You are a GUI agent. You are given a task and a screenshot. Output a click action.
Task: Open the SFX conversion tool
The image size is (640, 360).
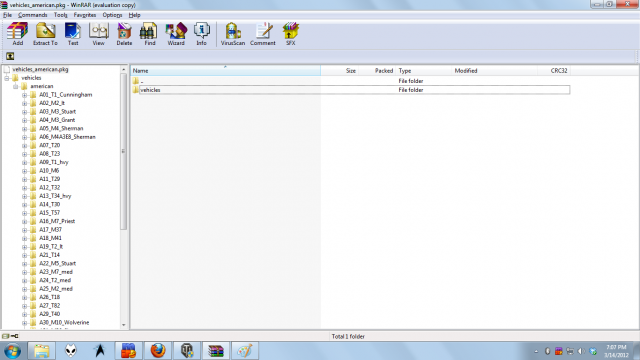[x=290, y=34]
